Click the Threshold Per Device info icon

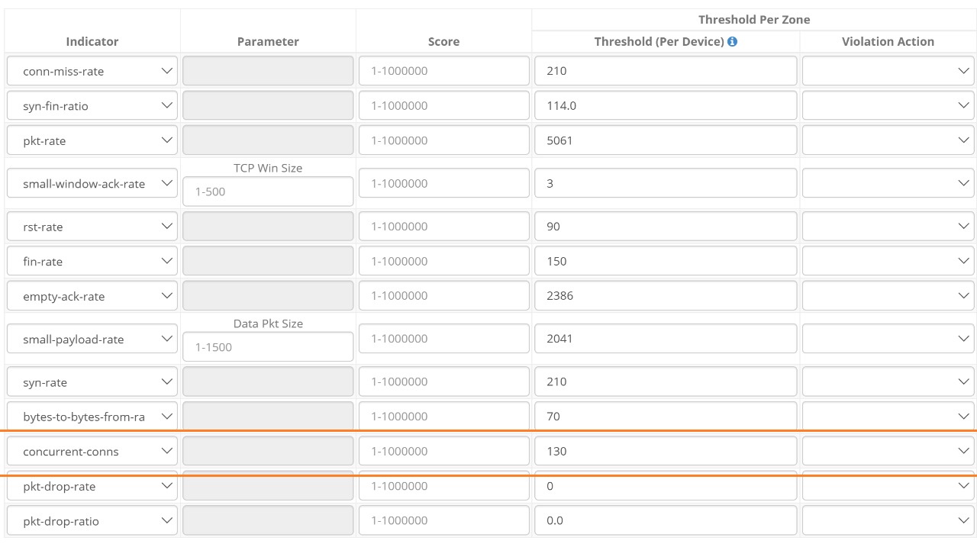point(733,42)
